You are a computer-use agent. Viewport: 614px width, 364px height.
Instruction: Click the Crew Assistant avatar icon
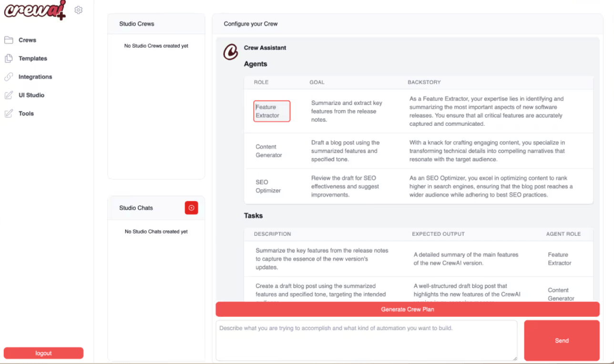point(231,52)
